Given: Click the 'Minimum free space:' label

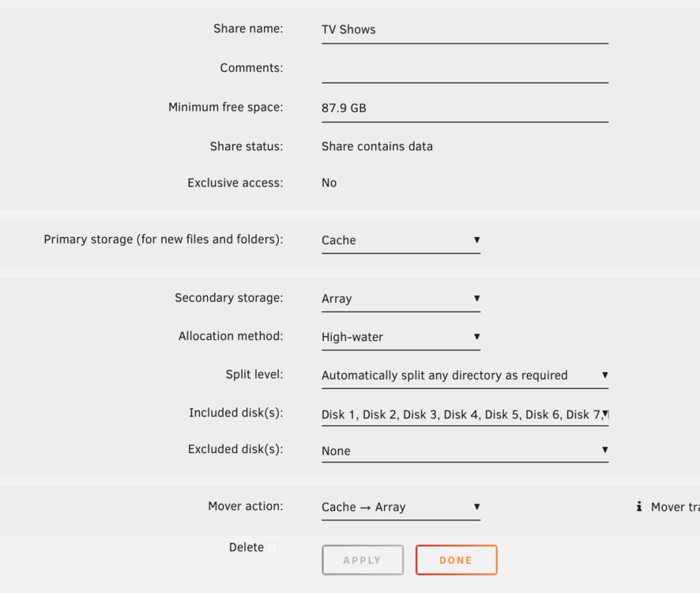Looking at the screenshot, I should point(225,108).
